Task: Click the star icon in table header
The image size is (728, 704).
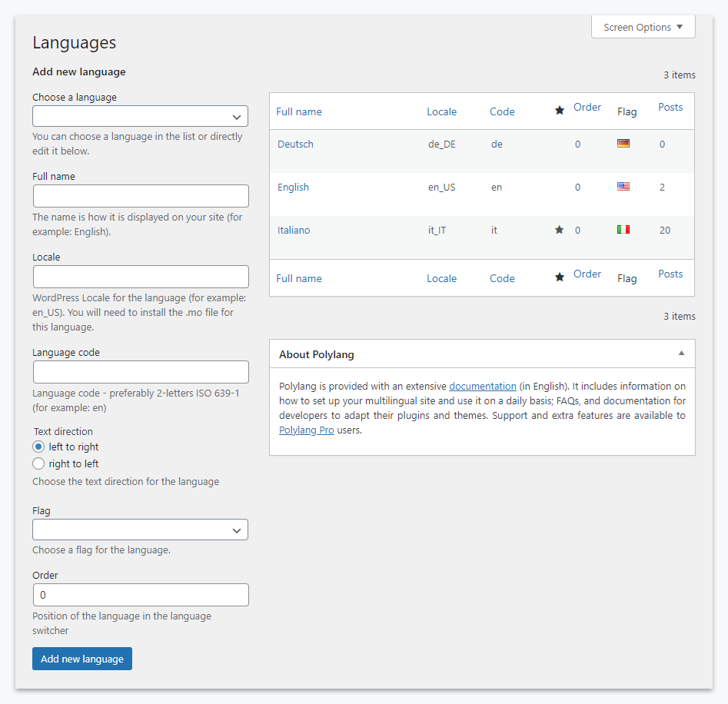Action: click(x=560, y=111)
